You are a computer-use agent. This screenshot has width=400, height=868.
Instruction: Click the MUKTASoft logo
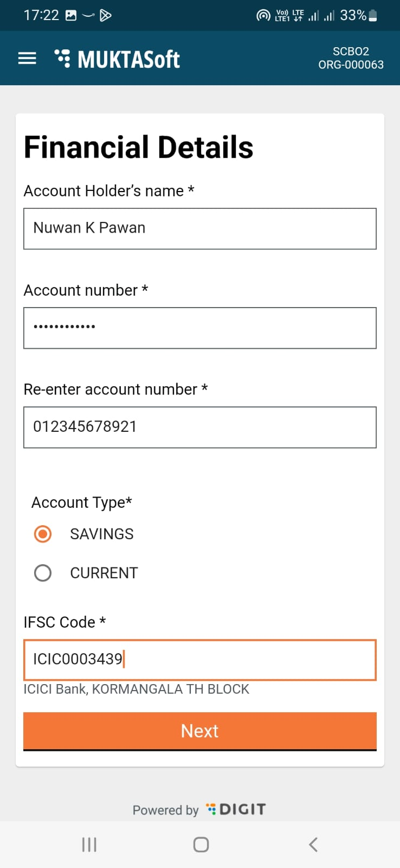[x=118, y=59]
